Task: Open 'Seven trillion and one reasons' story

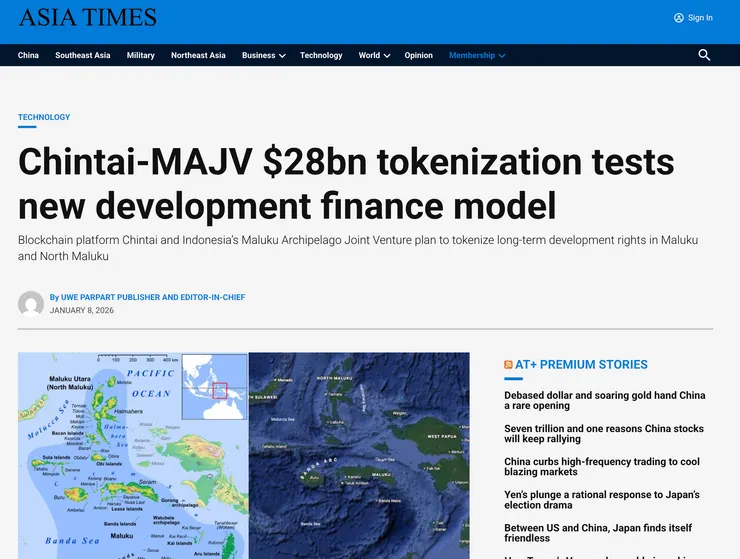Action: coord(604,433)
